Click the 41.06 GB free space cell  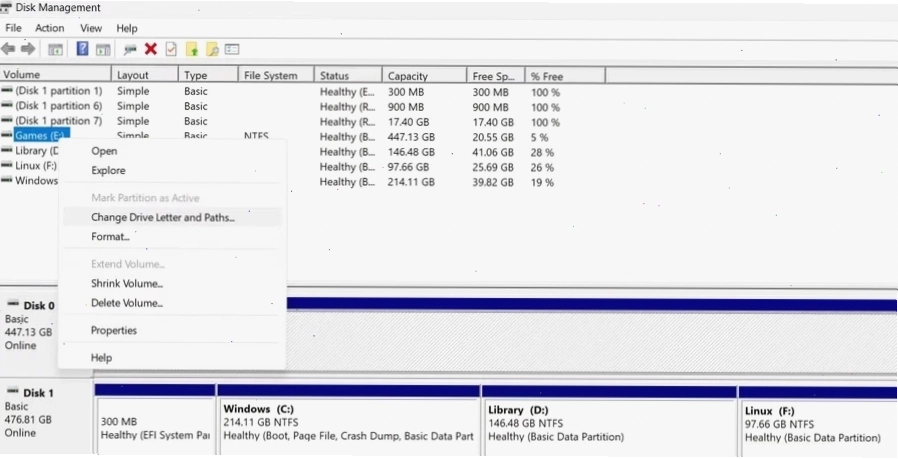tap(493, 152)
